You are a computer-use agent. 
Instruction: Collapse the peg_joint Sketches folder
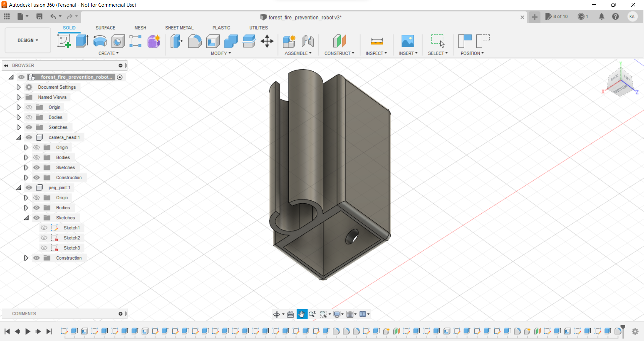click(x=26, y=218)
